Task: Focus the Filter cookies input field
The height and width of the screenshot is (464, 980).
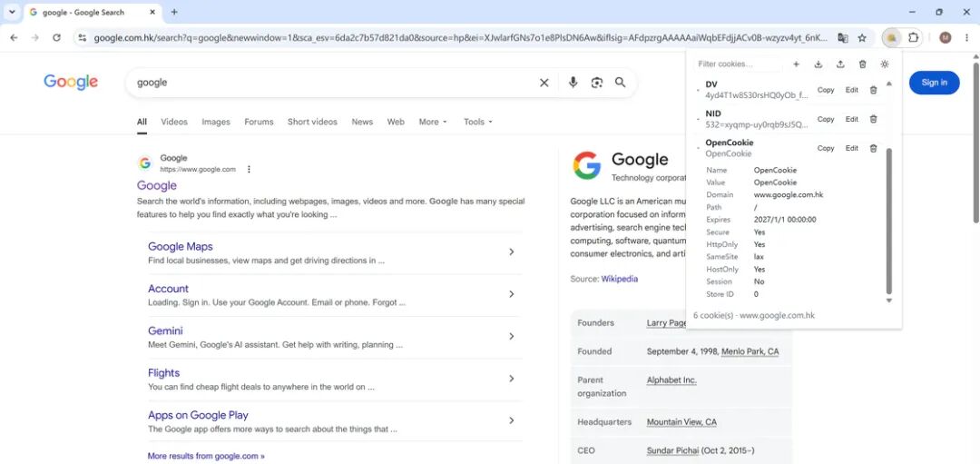Action: coord(738,64)
